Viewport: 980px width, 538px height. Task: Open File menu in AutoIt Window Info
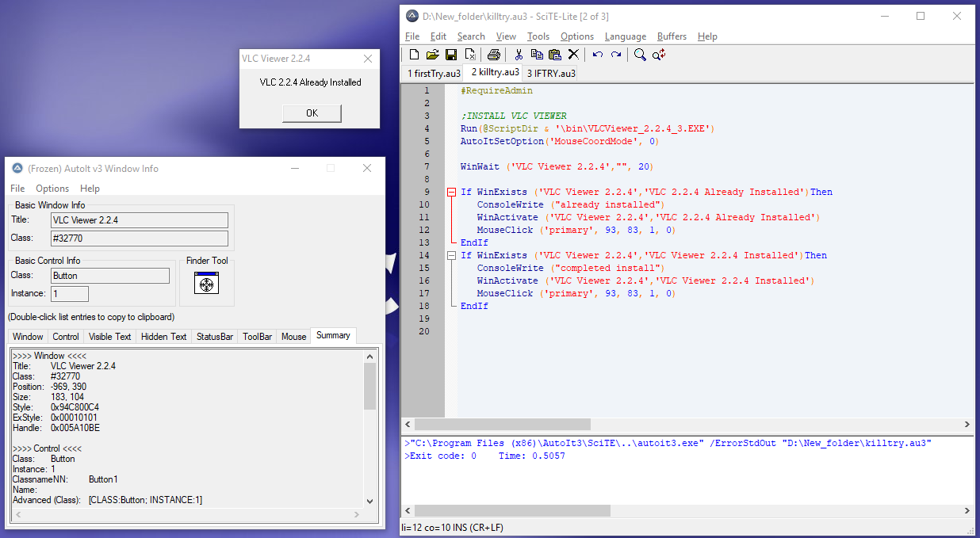coord(17,189)
